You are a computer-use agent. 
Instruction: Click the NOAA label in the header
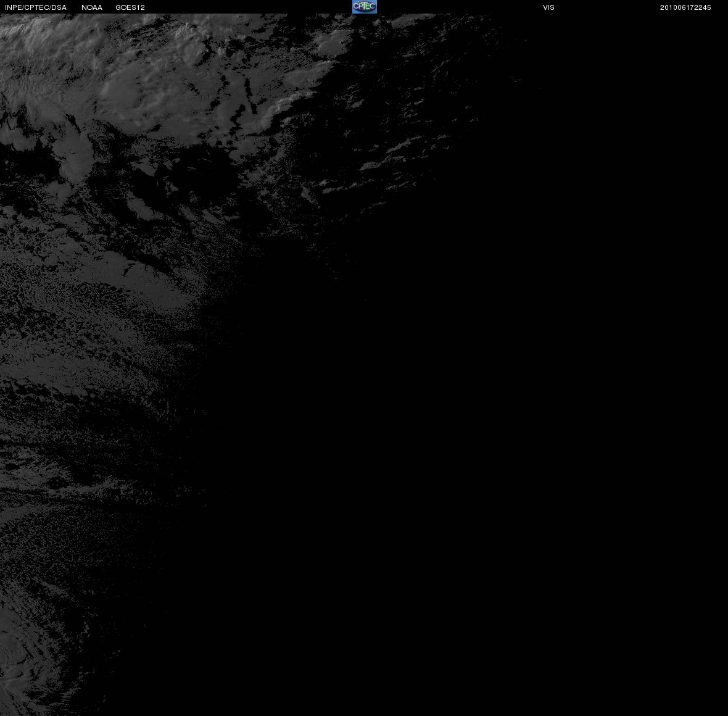[91, 7]
